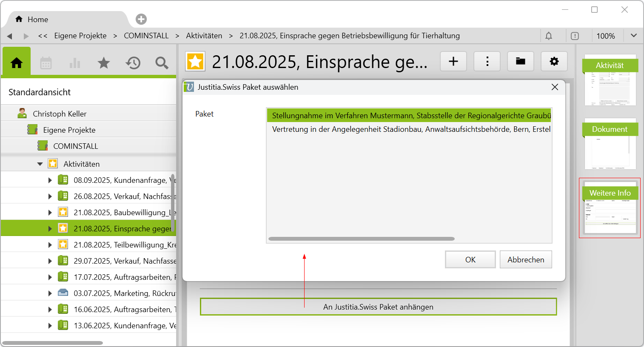644x347 pixels.
Task: Open the Aktivität page thumbnail
Action: pos(610,80)
